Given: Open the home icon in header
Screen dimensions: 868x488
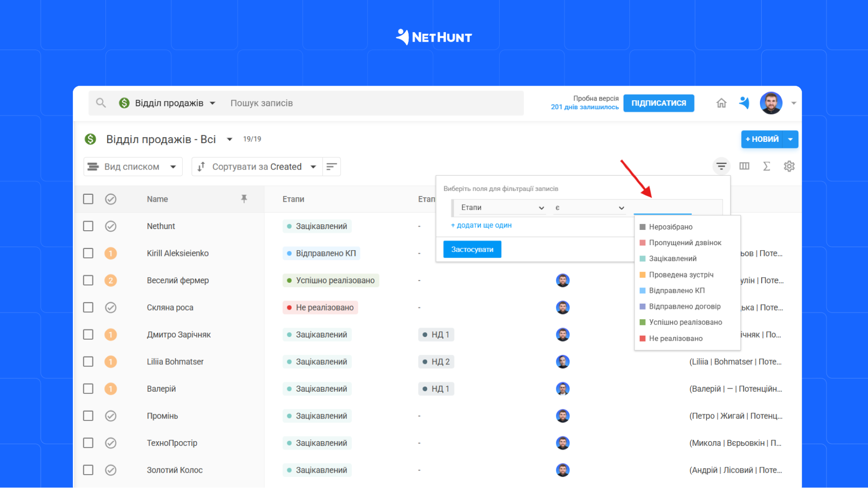Looking at the screenshot, I should (721, 103).
